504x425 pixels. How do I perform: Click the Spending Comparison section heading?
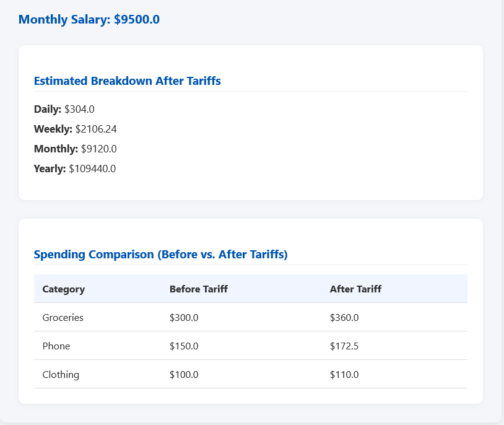[x=160, y=255]
